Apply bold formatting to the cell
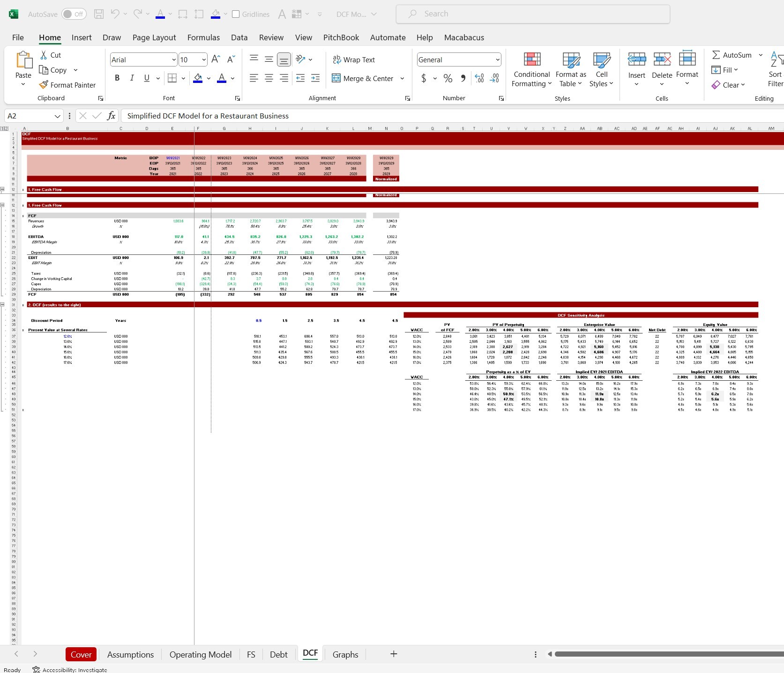 (x=117, y=78)
